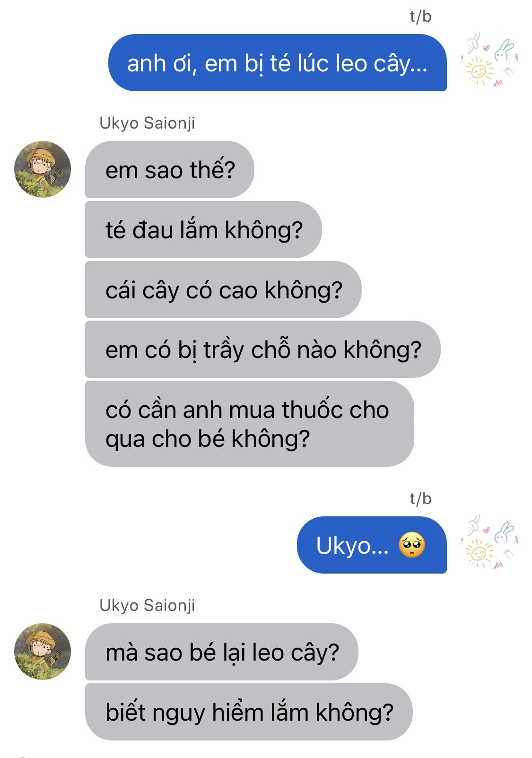The width and height of the screenshot is (532, 758).
Task: Select the 'té đau lắm không?' bubble
Action: (x=203, y=229)
